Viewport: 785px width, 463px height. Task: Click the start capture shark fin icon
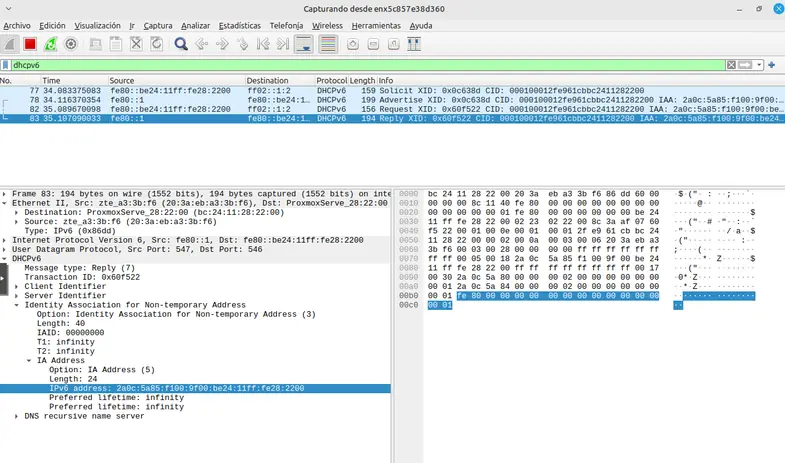pyautogui.click(x=10, y=44)
